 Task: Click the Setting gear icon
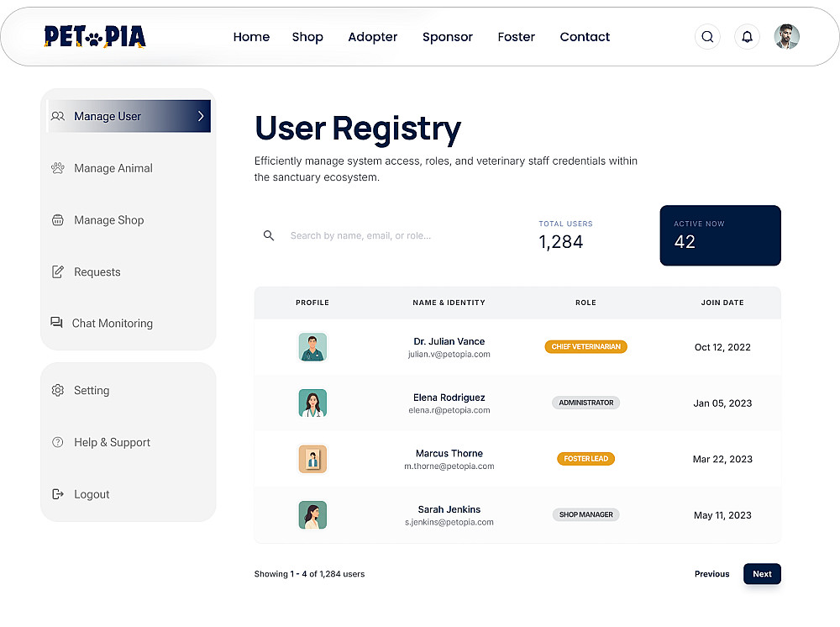click(x=58, y=391)
